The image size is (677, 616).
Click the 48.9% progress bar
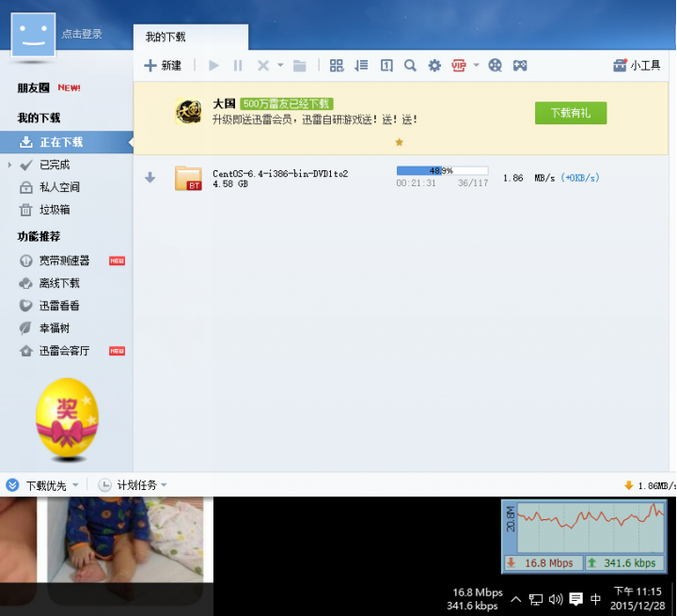point(442,170)
